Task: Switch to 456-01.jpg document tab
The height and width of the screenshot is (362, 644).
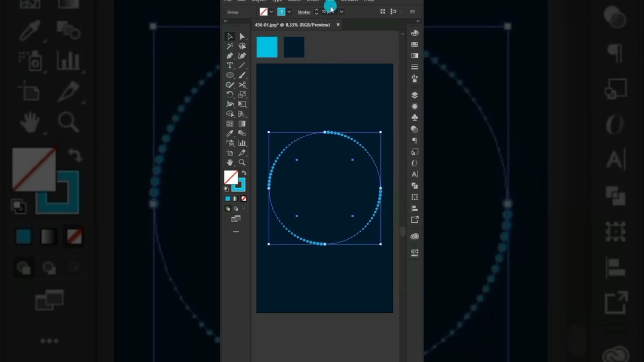Action: [x=292, y=25]
